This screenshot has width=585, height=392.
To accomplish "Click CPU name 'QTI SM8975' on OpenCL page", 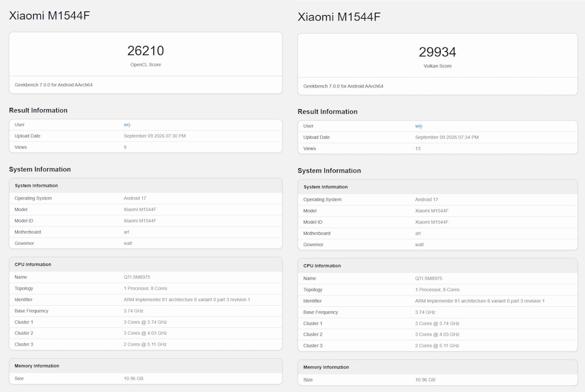I will coord(137,277).
